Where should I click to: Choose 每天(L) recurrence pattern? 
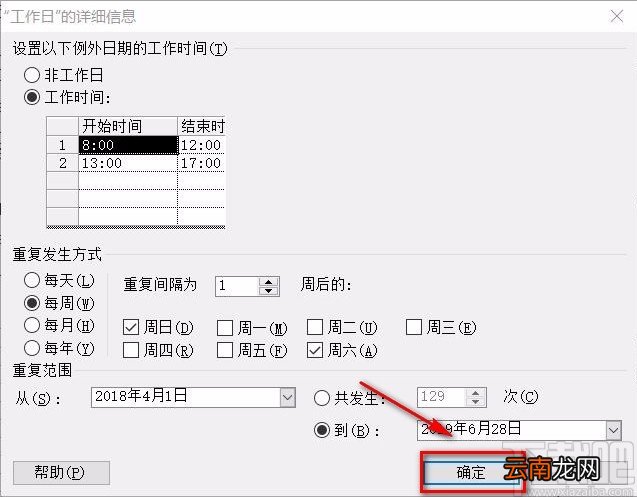coord(32,280)
